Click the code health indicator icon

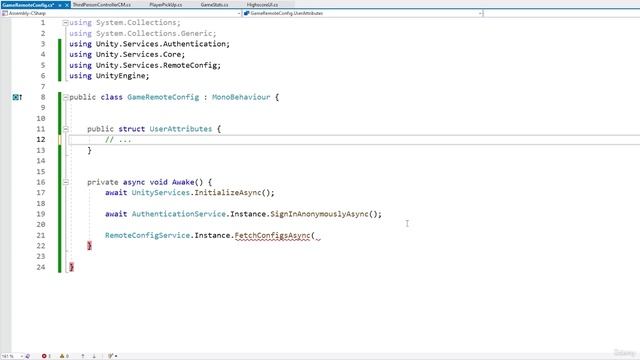pos(28,356)
